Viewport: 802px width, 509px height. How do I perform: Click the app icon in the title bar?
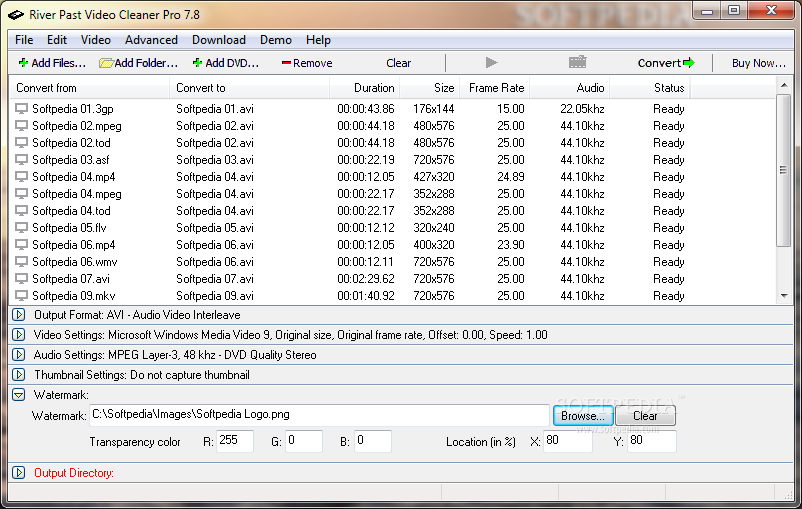[x=16, y=15]
